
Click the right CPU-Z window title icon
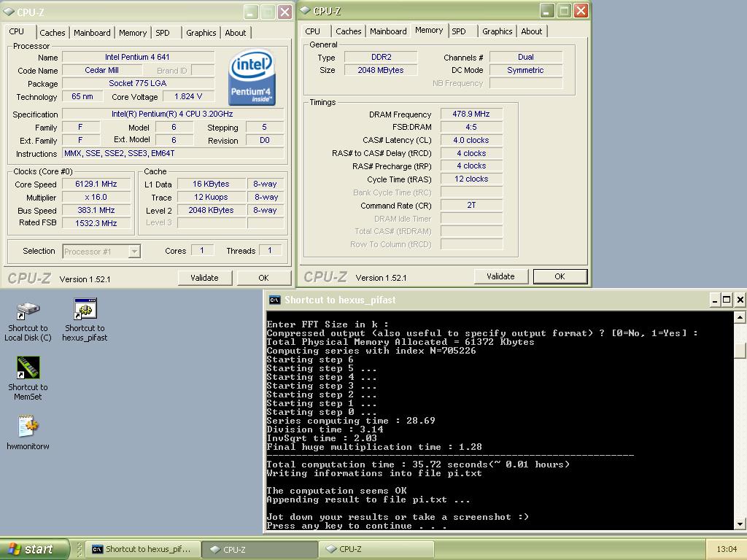pos(305,10)
